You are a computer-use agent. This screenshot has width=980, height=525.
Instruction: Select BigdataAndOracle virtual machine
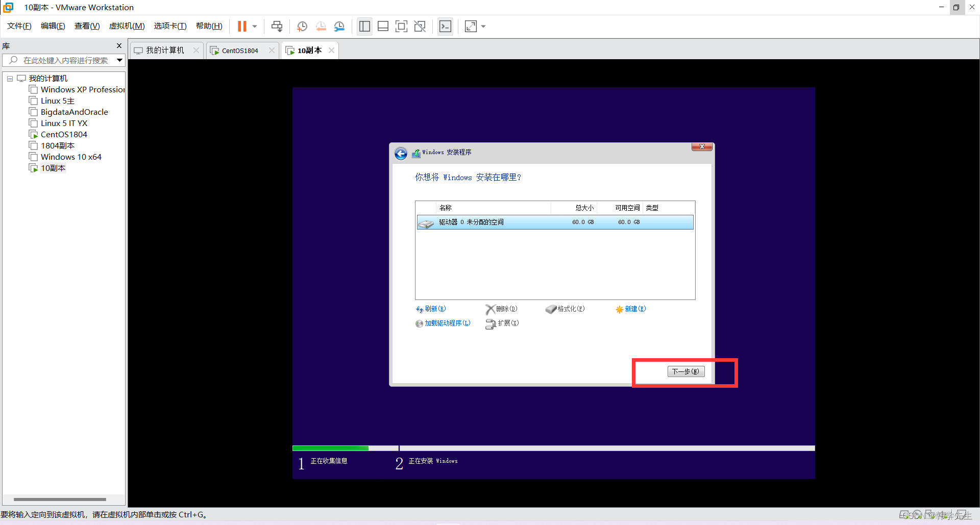pyautogui.click(x=69, y=112)
